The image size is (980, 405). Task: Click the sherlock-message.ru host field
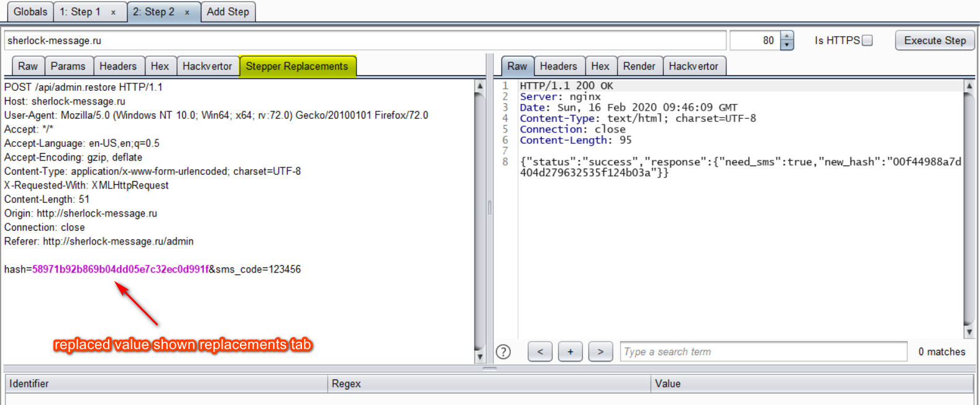click(364, 40)
